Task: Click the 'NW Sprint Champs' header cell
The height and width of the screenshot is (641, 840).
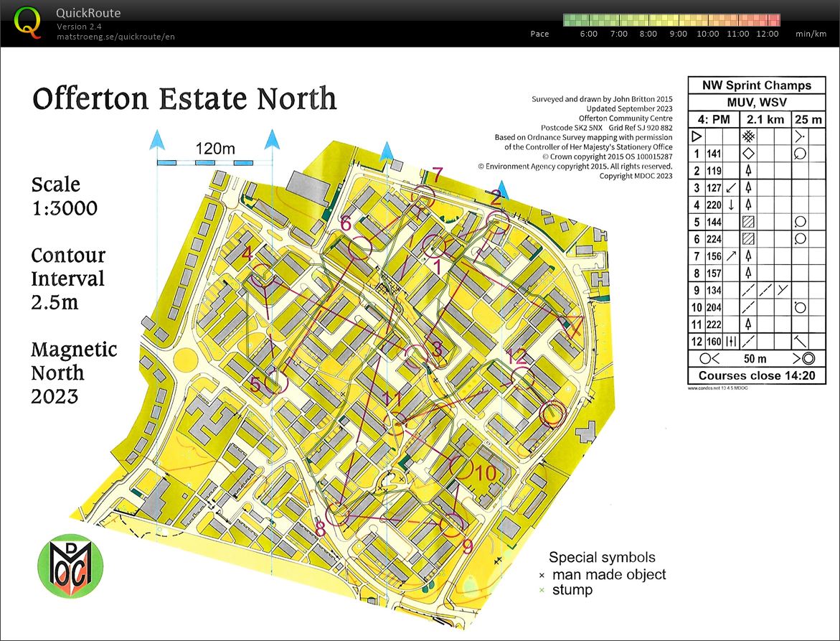Action: tap(756, 85)
